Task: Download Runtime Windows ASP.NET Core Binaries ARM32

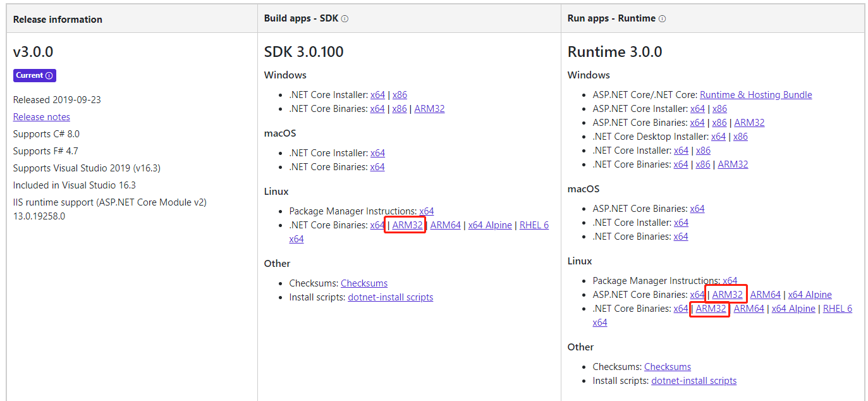Action: pos(749,123)
